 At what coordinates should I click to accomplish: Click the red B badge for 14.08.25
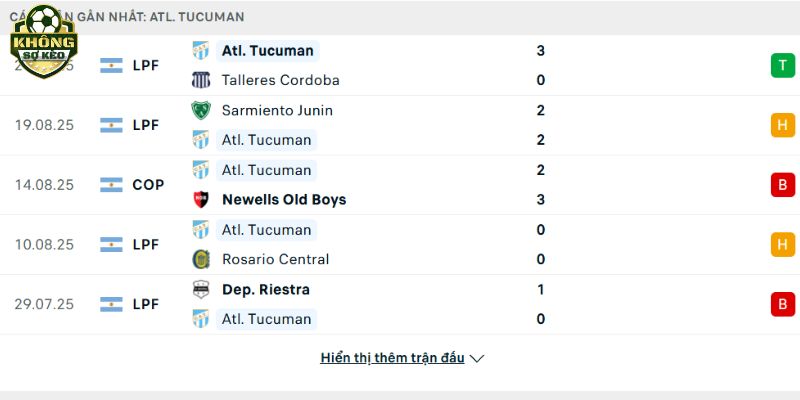[x=783, y=185]
